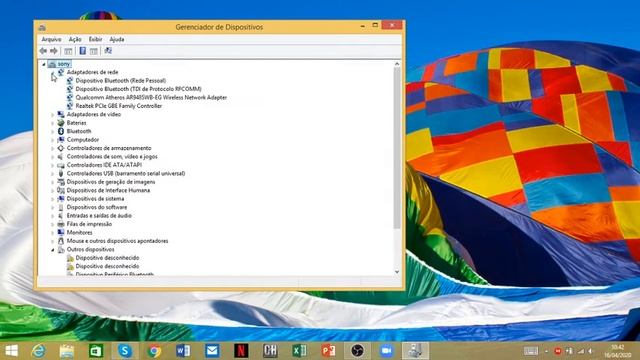Select Realtek PCIe GBE Family Controller
This screenshot has width=640, height=360.
119,106
